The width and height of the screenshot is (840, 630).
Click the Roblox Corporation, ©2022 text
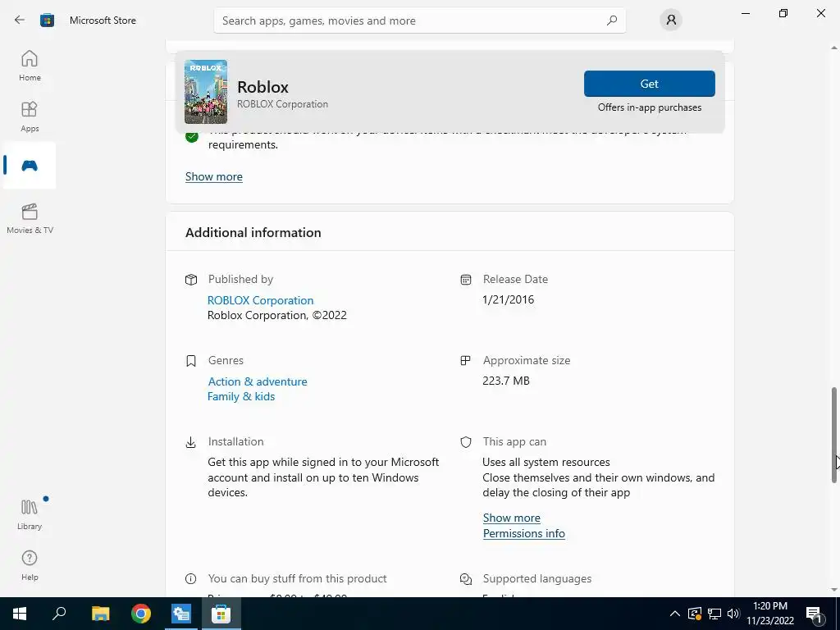(277, 316)
